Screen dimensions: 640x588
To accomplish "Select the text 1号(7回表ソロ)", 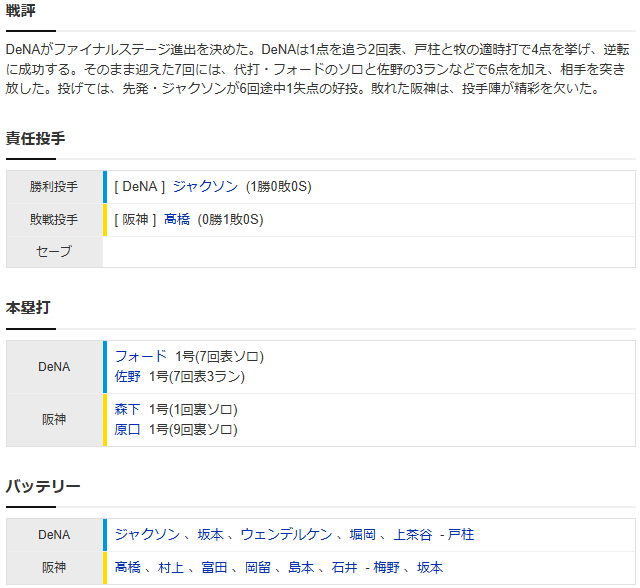I will [220, 356].
